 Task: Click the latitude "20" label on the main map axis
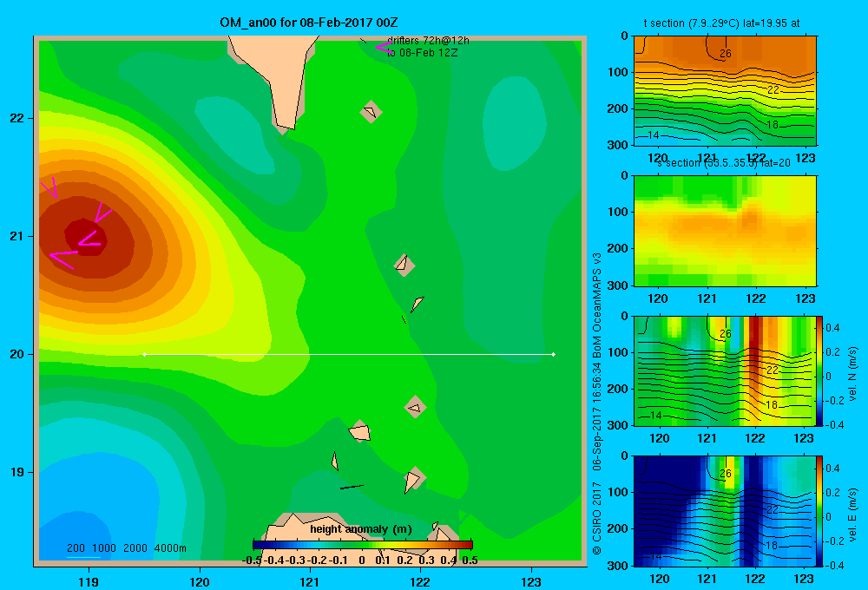coord(17,354)
